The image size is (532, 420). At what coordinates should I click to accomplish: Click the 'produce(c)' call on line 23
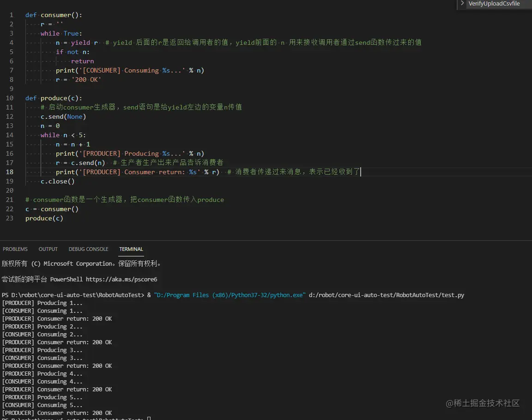coord(44,219)
